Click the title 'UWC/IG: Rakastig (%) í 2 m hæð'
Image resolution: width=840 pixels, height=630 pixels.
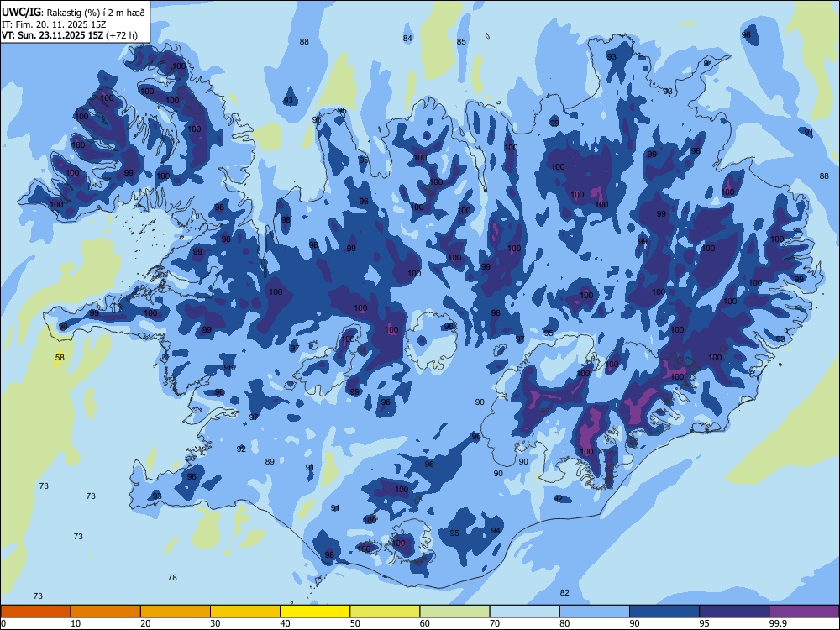(73, 13)
